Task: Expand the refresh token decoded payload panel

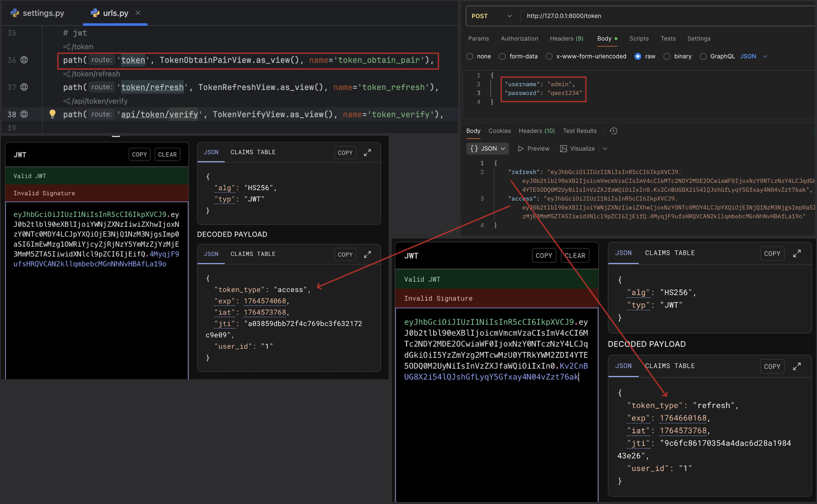Action: coord(797,366)
